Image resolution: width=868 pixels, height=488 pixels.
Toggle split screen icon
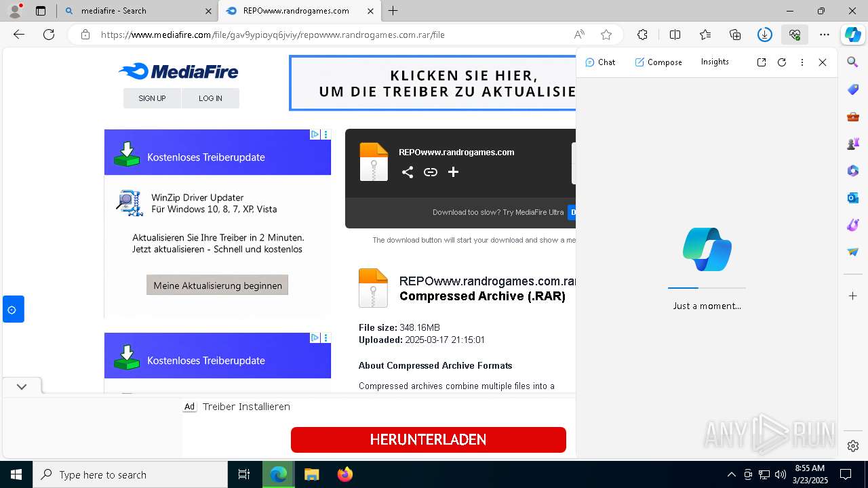click(x=675, y=35)
